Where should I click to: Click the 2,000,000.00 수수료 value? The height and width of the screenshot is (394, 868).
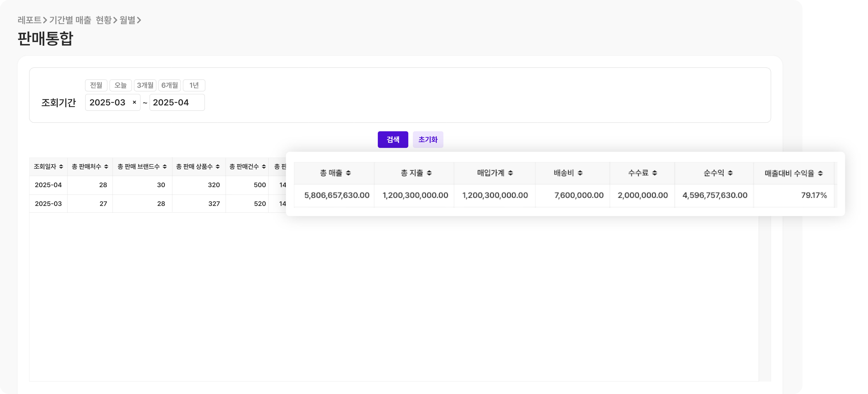[643, 195]
